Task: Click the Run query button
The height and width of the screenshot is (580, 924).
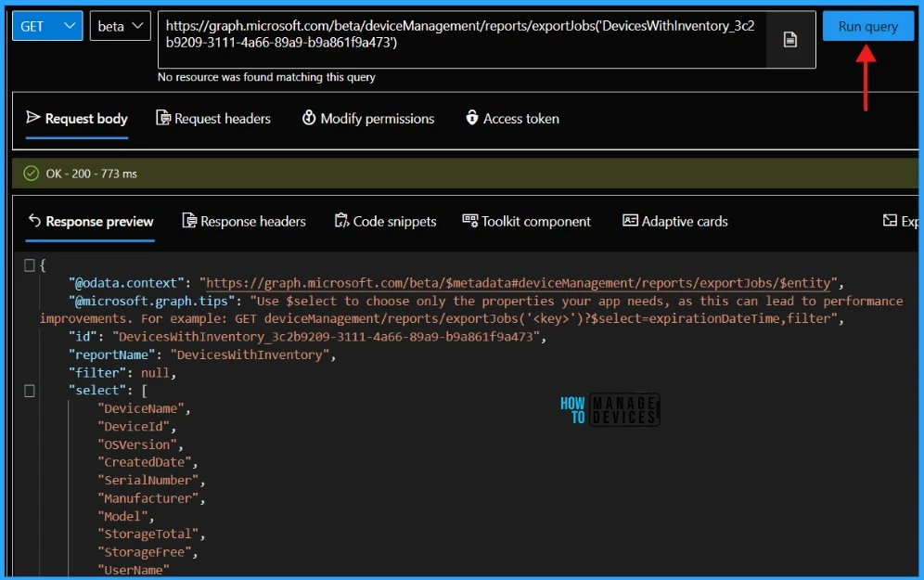Action: click(867, 27)
